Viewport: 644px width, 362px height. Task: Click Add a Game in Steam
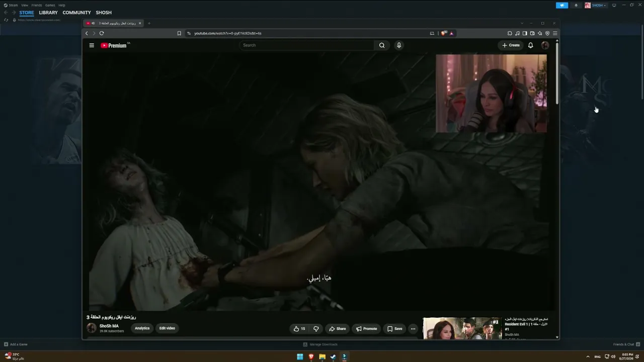point(16,344)
